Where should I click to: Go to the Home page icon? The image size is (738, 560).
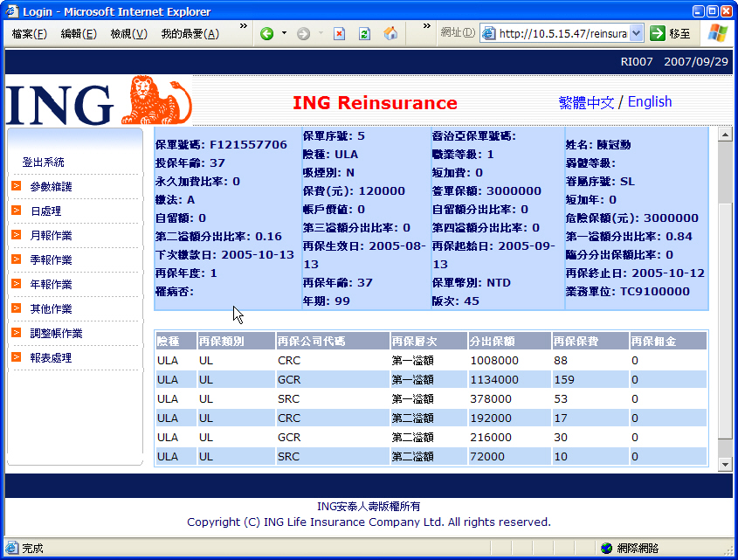click(x=390, y=33)
